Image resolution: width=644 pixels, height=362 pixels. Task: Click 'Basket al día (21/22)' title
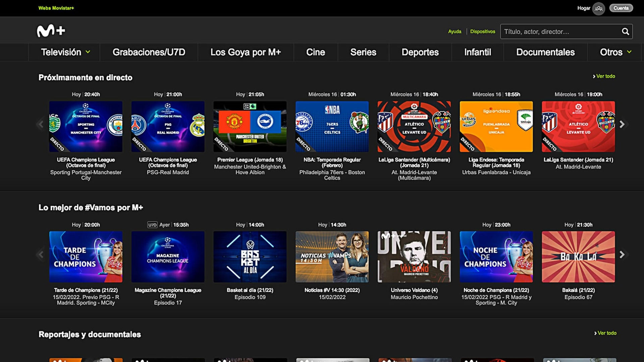tap(250, 290)
